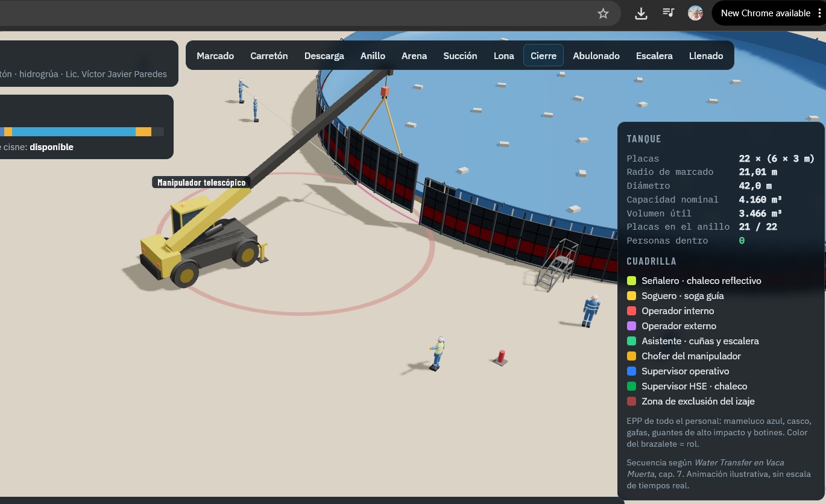Click the Placas value '22 × (6 × 3 m)'
Viewport: 826px width, 504px height.
[x=777, y=159]
